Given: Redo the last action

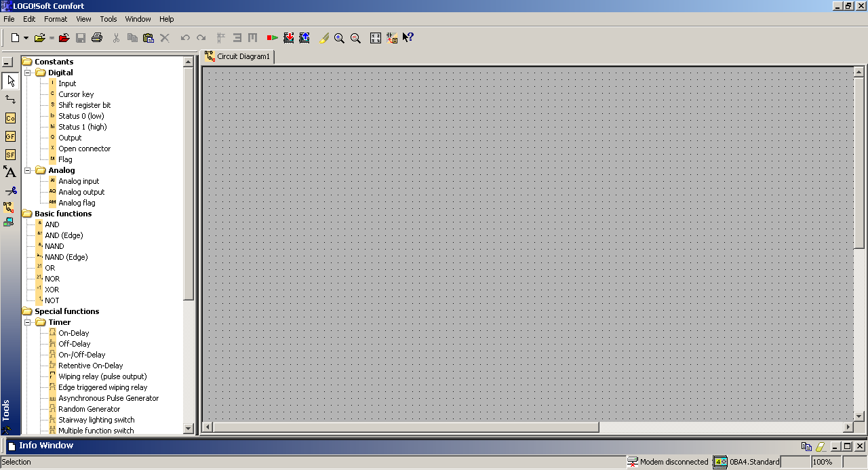Looking at the screenshot, I should [x=201, y=38].
